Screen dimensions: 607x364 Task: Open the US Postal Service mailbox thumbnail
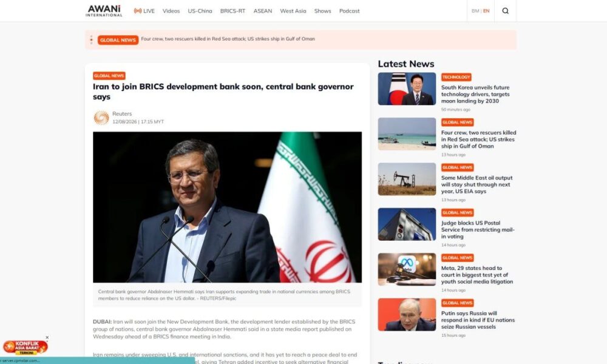pos(407,224)
